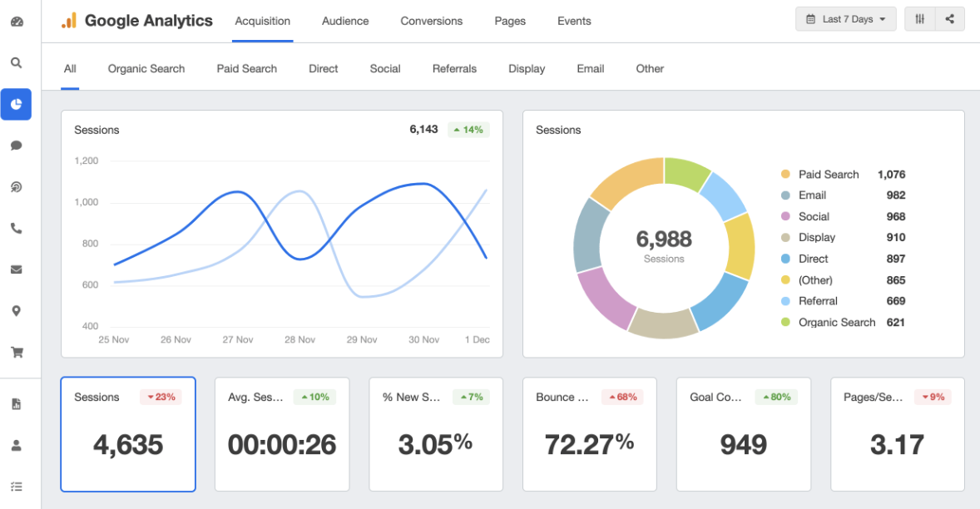Click the Organic Search value 621
Viewport: 980px width, 509px height.
click(896, 322)
